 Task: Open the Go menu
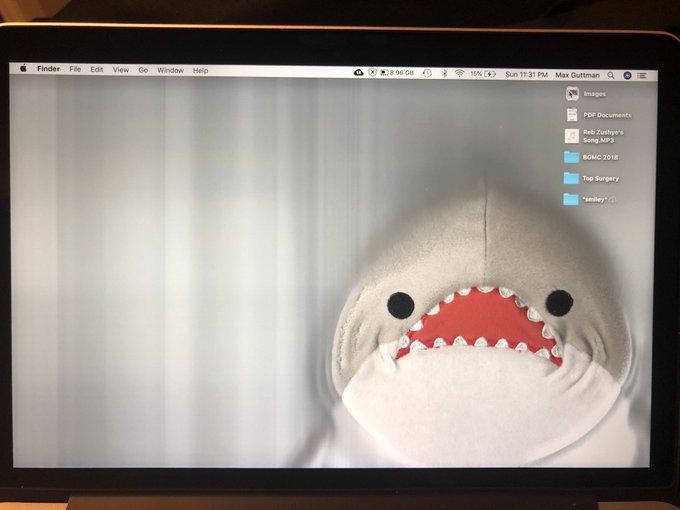[x=143, y=70]
